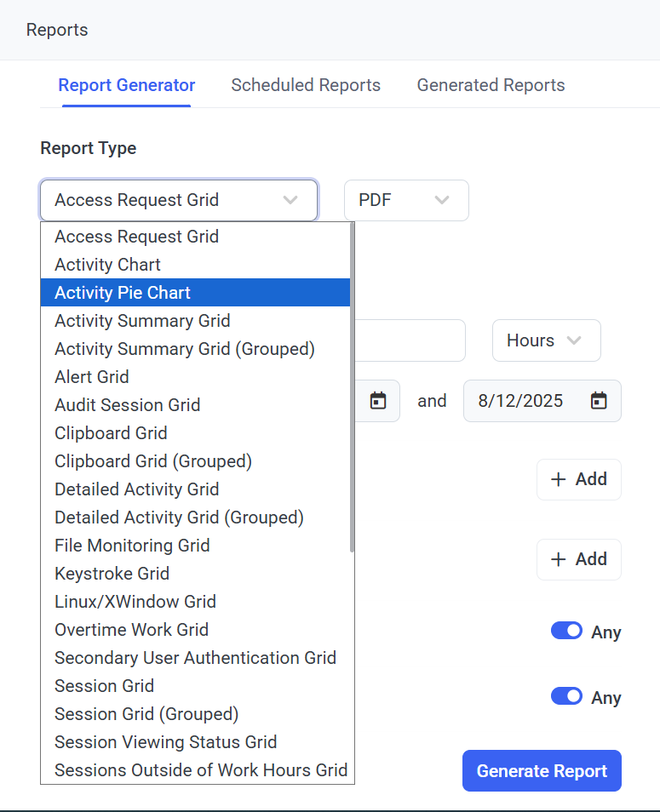Select the Report Generator tab
The width and height of the screenshot is (660, 812).
tap(127, 85)
